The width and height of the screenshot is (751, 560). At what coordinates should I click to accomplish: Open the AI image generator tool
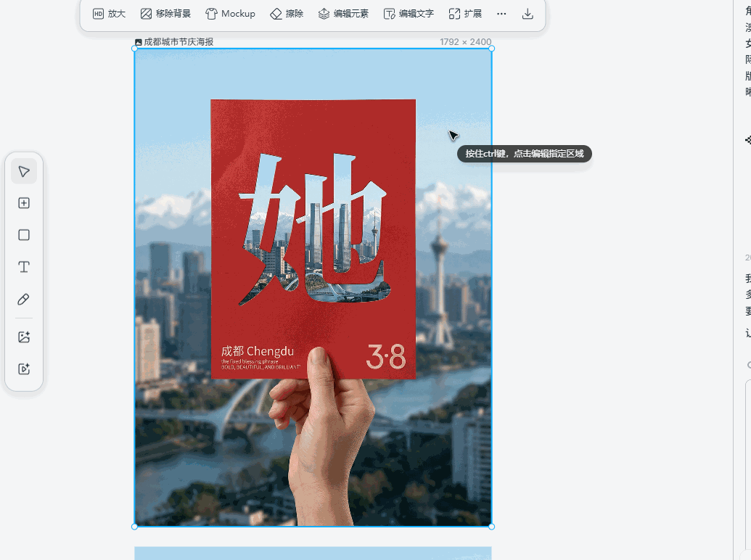(x=24, y=337)
